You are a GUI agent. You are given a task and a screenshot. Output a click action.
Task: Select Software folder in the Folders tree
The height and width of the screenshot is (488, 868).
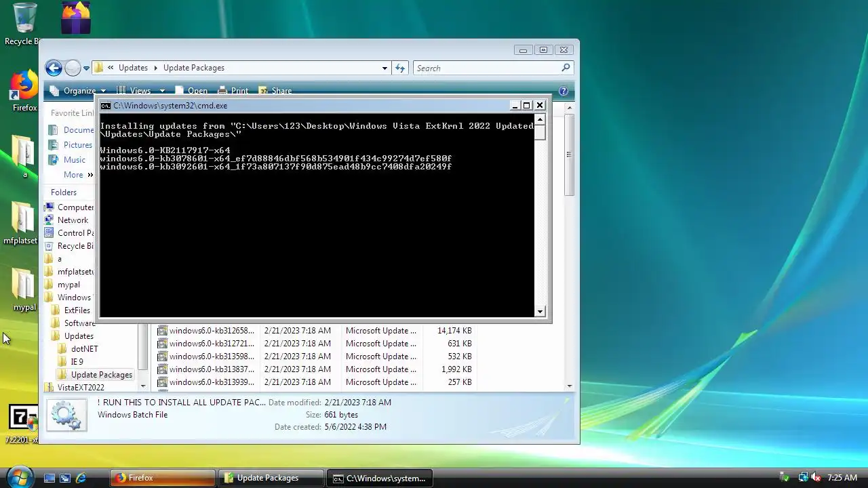73,323
